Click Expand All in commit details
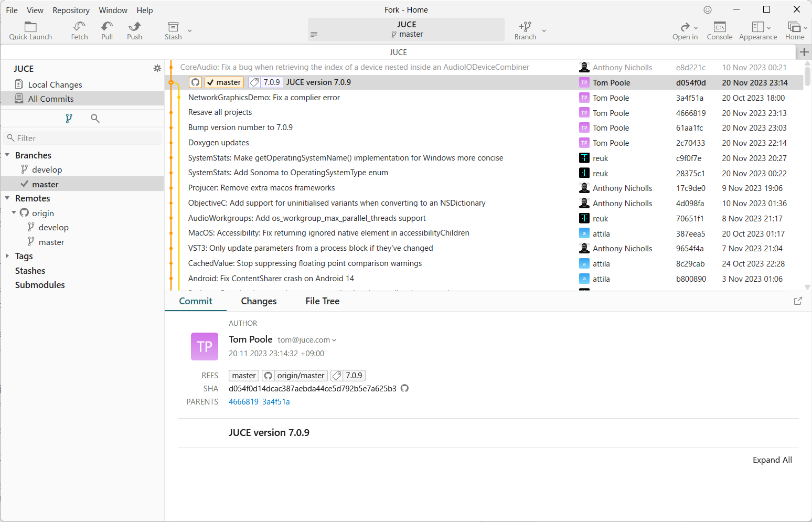This screenshot has width=812, height=522. (772, 460)
